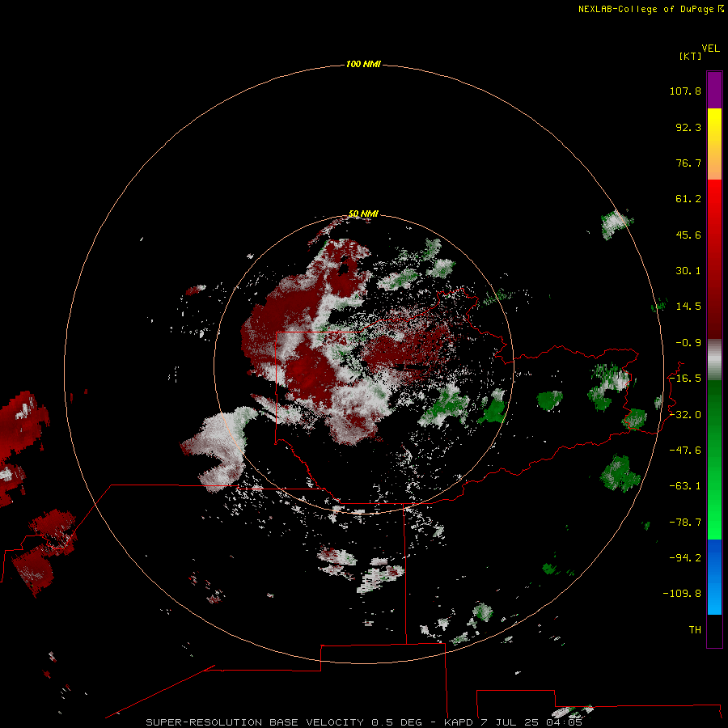The width and height of the screenshot is (728, 728).
Task: Click the 14.5 velocity scale value
Action: [688, 307]
